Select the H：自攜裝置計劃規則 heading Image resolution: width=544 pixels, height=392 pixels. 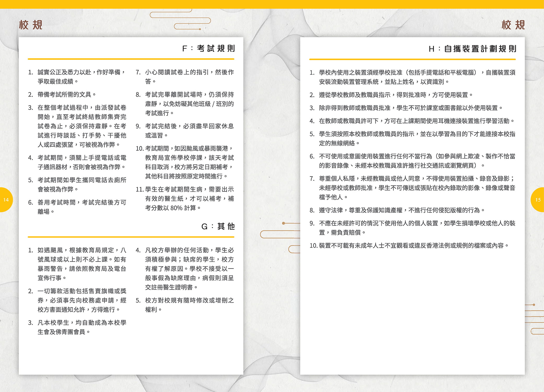[x=472, y=49]
